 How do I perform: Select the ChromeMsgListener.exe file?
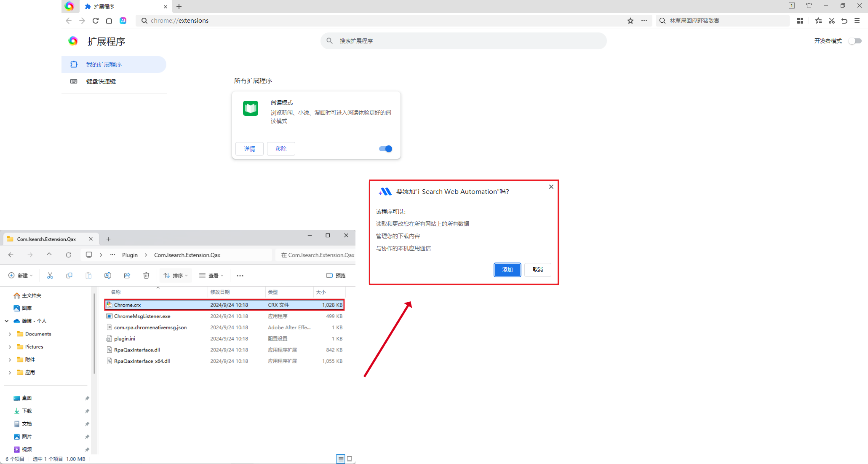[x=142, y=316]
